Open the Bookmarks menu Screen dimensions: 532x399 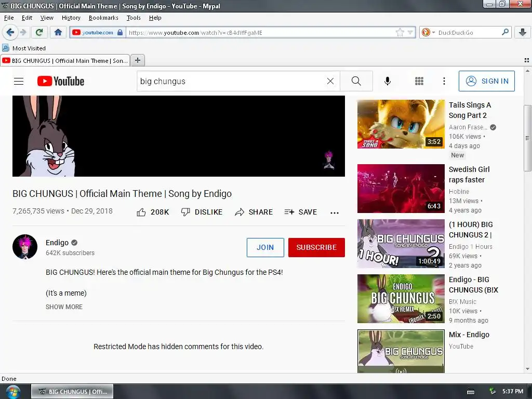click(x=103, y=18)
